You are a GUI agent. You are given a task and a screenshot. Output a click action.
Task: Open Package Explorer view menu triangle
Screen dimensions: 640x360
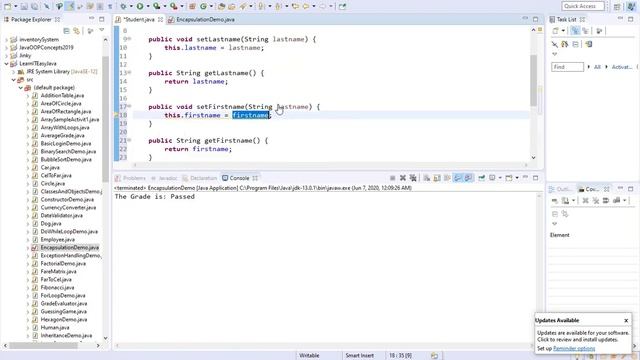click(102, 31)
